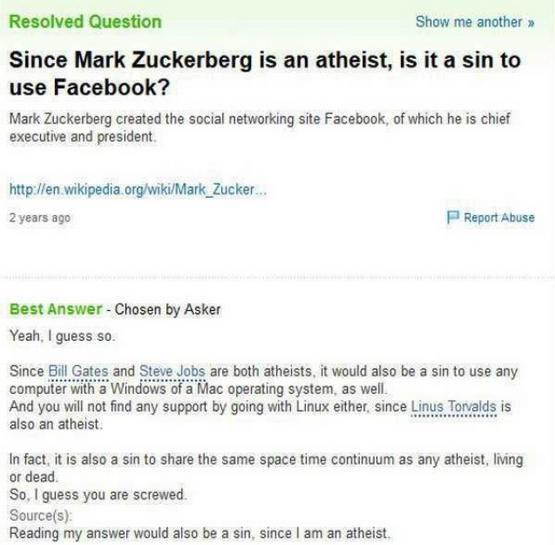Click the source text 'Reading my answer would also be a sin'
The image size is (555, 545).
pos(200,533)
